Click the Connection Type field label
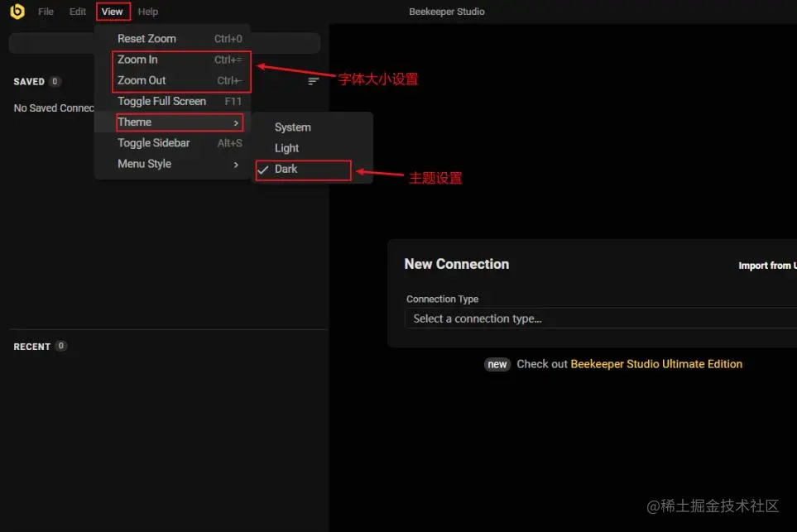The image size is (797, 532). click(442, 299)
